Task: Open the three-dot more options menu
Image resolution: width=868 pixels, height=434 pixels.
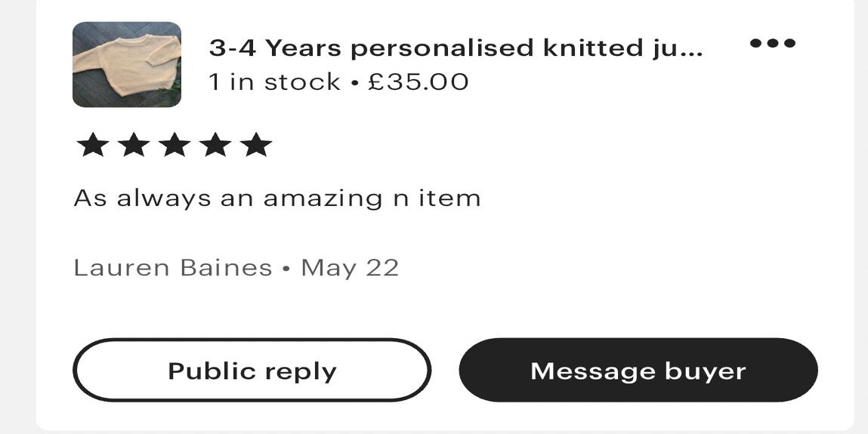Action: click(772, 44)
